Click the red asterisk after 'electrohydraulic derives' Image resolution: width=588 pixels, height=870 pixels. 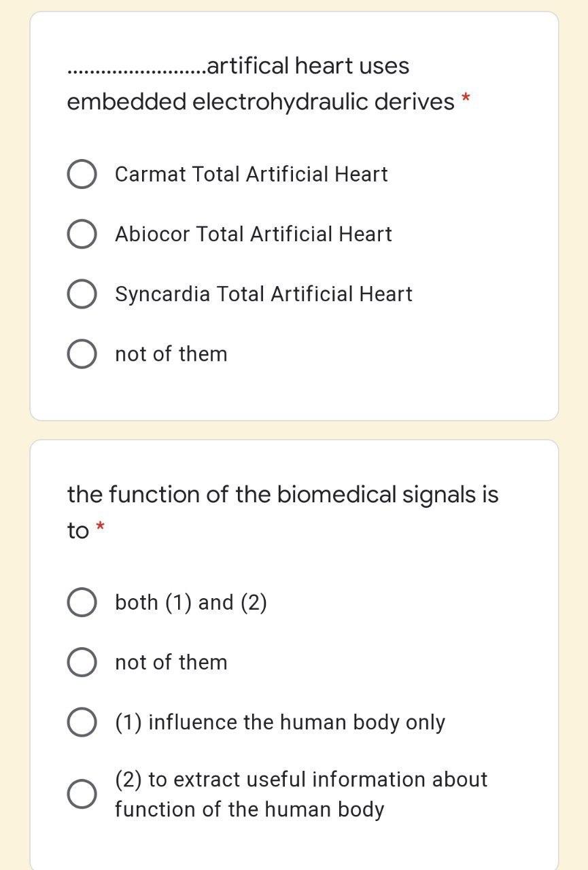[x=466, y=100]
